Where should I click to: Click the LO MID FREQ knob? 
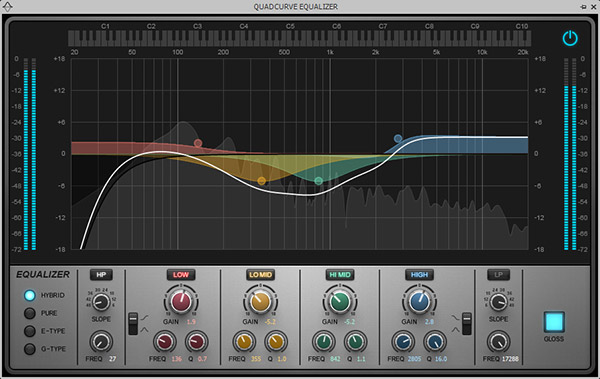pyautogui.click(x=244, y=341)
